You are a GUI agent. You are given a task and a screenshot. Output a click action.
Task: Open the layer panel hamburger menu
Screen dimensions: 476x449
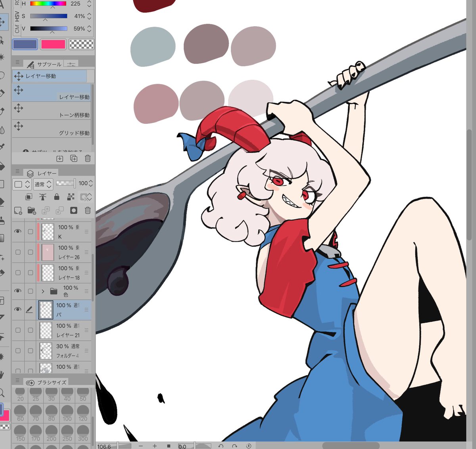pyautogui.click(x=17, y=172)
